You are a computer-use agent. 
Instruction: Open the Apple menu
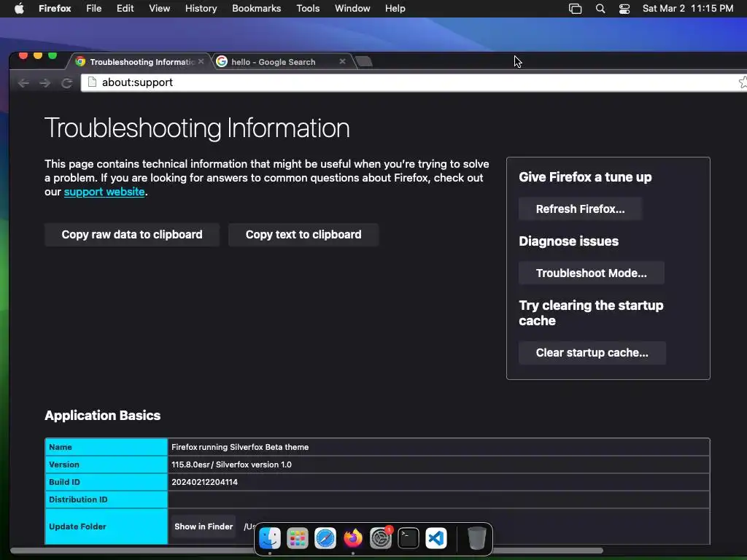19,9
